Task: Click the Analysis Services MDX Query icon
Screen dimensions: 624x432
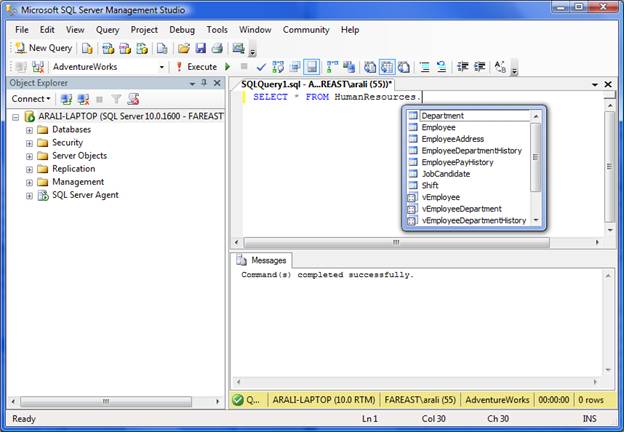Action: 107,49
